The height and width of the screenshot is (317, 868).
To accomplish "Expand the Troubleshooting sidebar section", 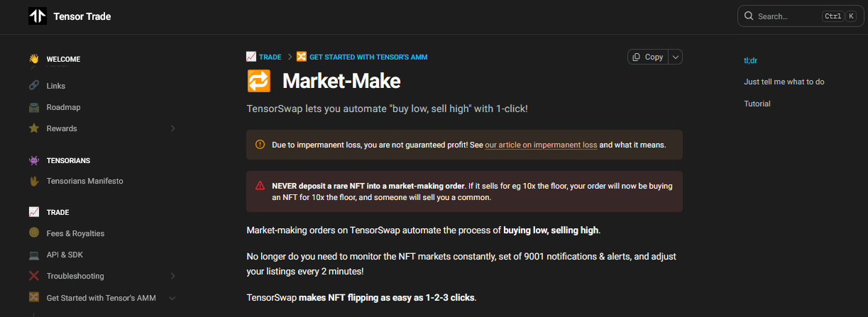I will coord(172,276).
